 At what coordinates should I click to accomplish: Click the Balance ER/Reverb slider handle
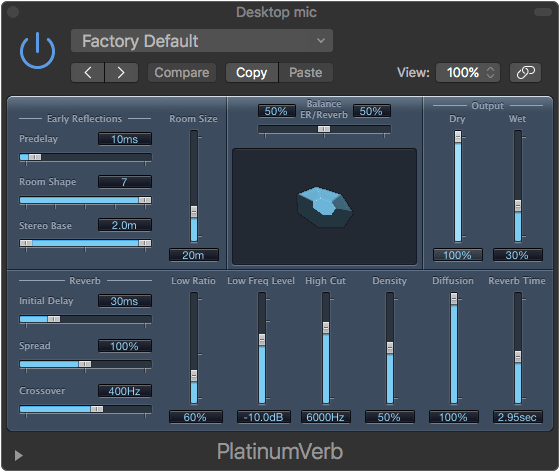324,129
